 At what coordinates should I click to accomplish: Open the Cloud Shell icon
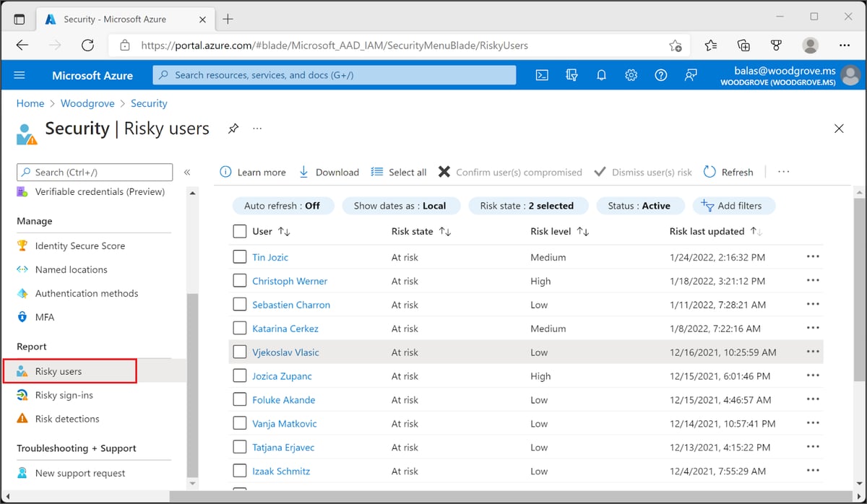pos(542,74)
